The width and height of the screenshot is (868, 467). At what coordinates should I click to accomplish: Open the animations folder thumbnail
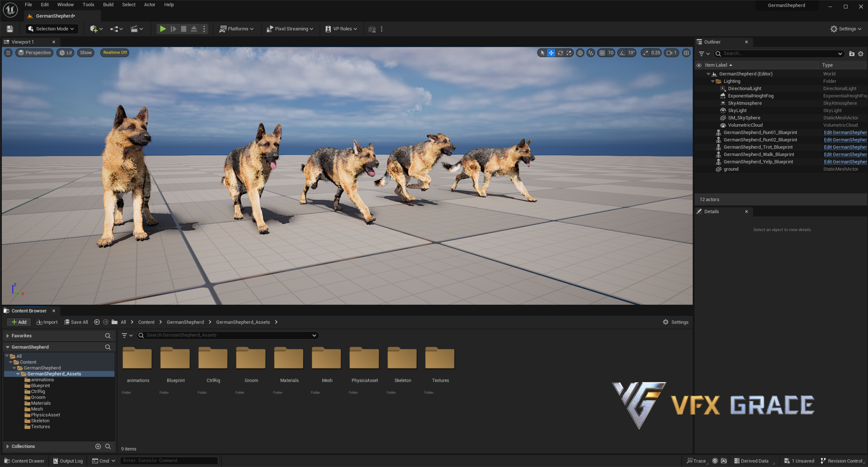click(137, 358)
